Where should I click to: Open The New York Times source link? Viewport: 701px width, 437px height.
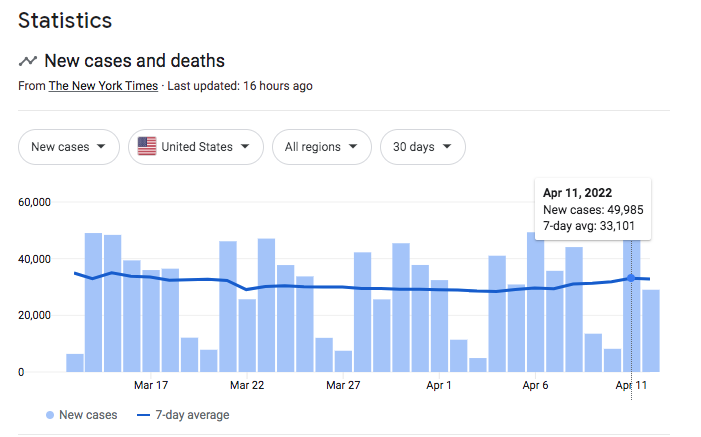[103, 86]
